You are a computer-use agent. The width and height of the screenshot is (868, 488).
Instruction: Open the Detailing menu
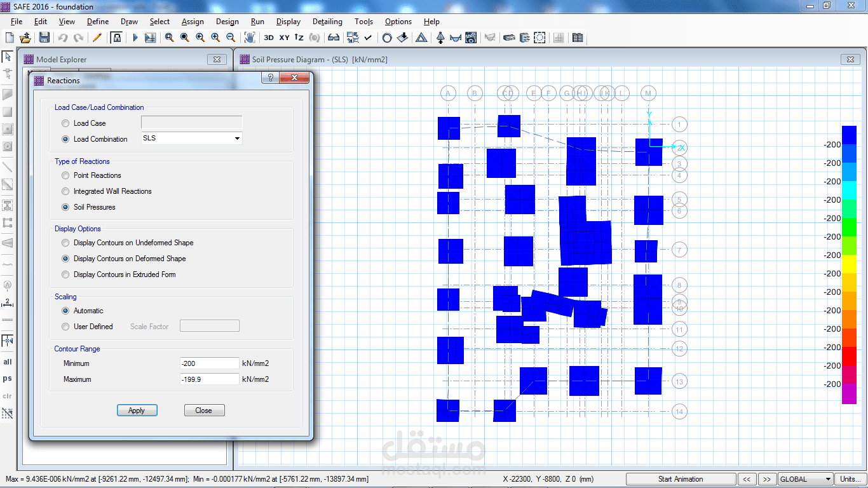pyautogui.click(x=327, y=22)
